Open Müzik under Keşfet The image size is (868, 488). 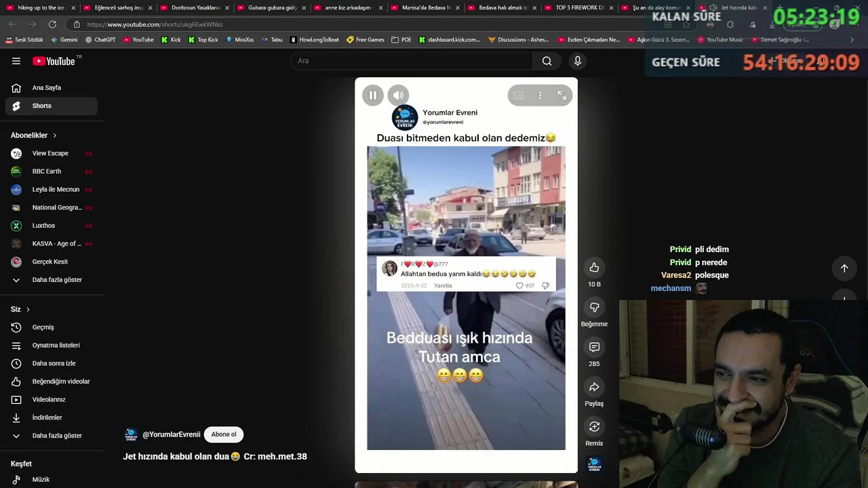pyautogui.click(x=52, y=479)
